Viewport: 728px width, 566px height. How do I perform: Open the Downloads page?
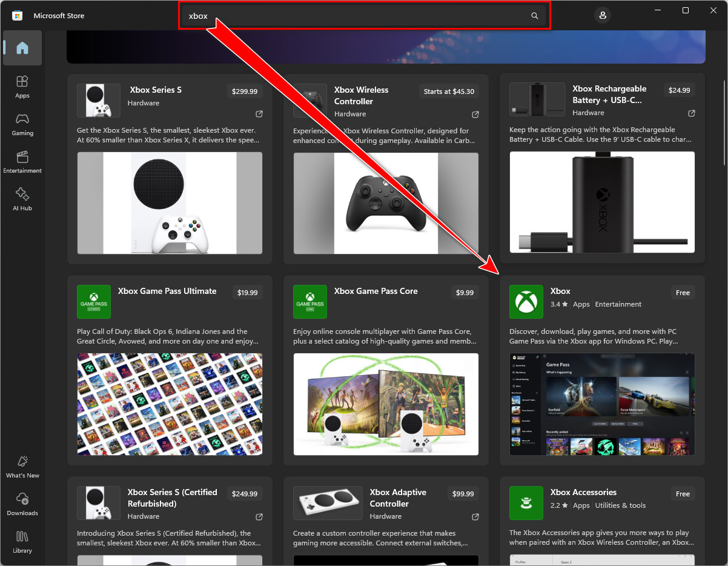22,504
